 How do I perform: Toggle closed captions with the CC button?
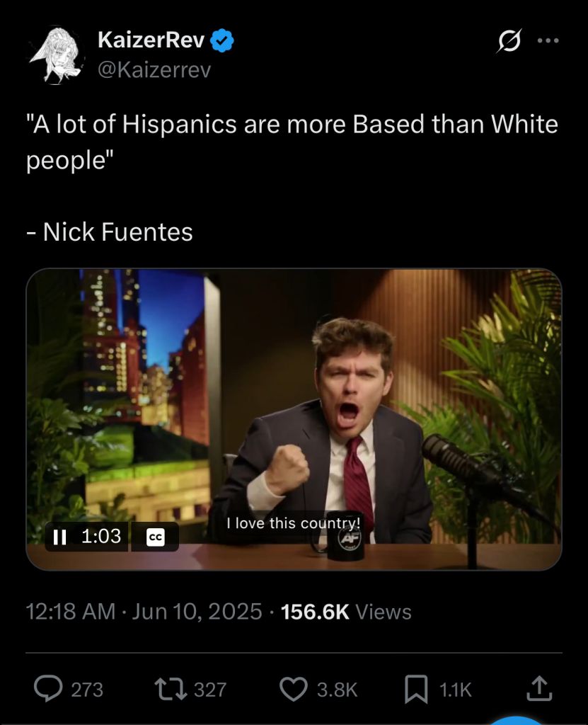click(x=156, y=537)
